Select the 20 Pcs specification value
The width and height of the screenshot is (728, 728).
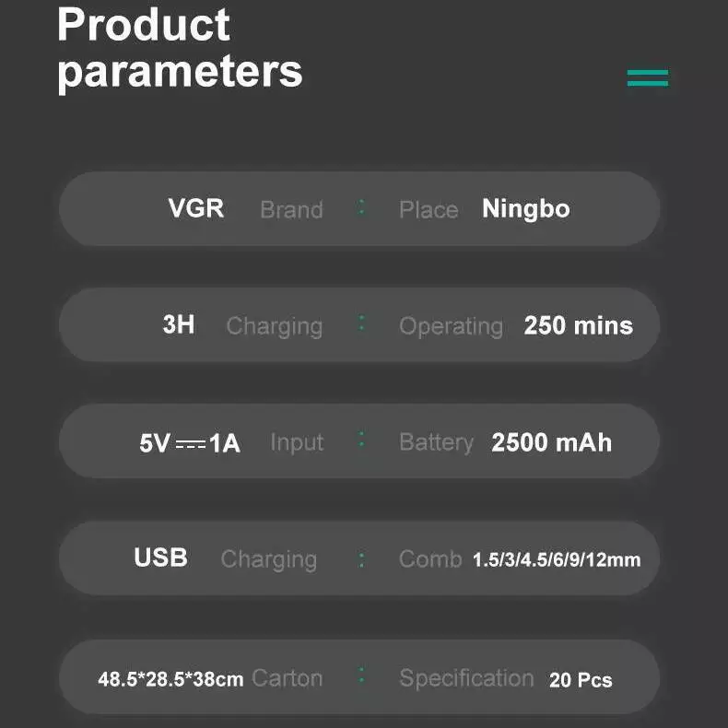point(581,681)
